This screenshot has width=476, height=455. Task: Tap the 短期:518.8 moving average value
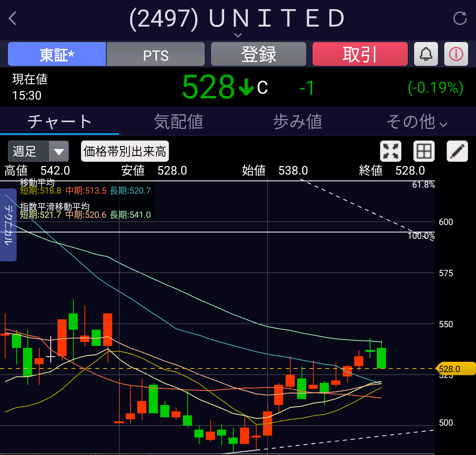tap(40, 191)
